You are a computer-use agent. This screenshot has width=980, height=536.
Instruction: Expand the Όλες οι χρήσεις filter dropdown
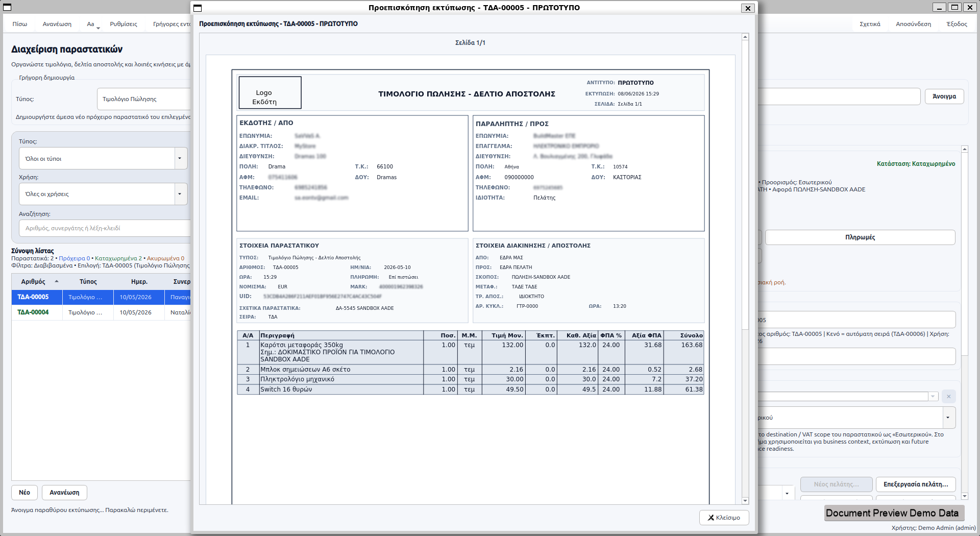coord(180,194)
